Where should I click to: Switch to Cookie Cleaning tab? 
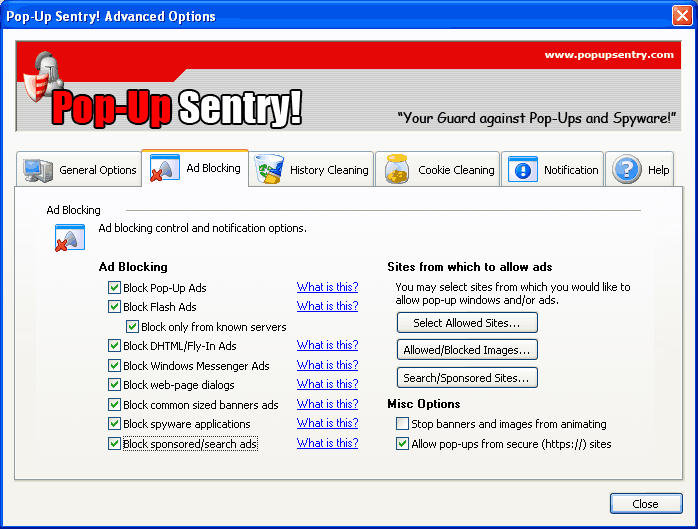(437, 170)
